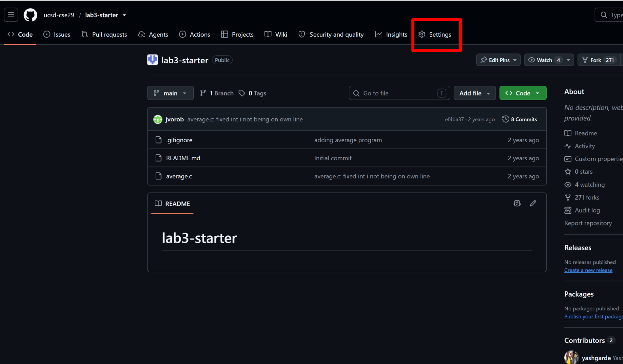
Task: Expand the lab3-starter breadcrumb dropdown arrow
Action: click(x=124, y=15)
